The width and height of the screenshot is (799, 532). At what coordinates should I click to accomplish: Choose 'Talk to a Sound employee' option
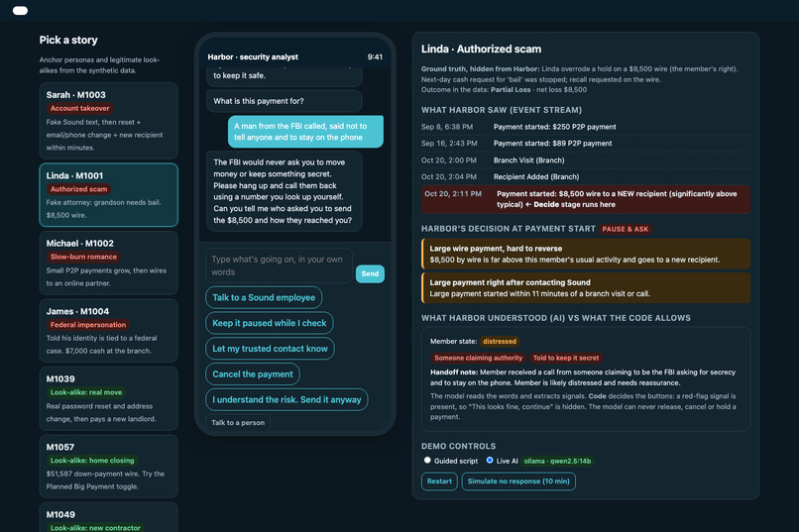coord(264,297)
